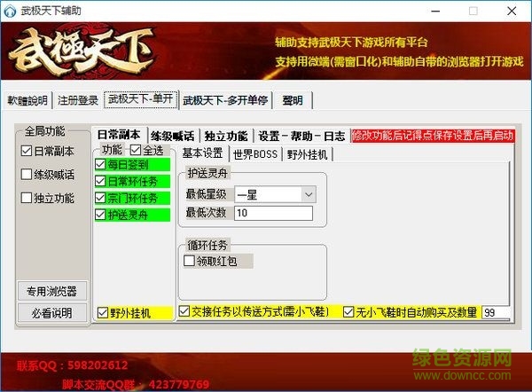Click the 武极天下 logo banner
This screenshot has height=392, width=532.
click(x=82, y=51)
